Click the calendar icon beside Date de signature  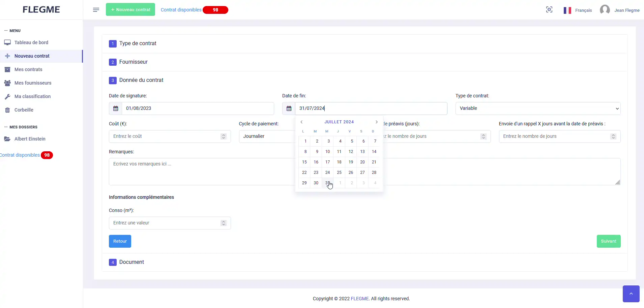click(116, 109)
